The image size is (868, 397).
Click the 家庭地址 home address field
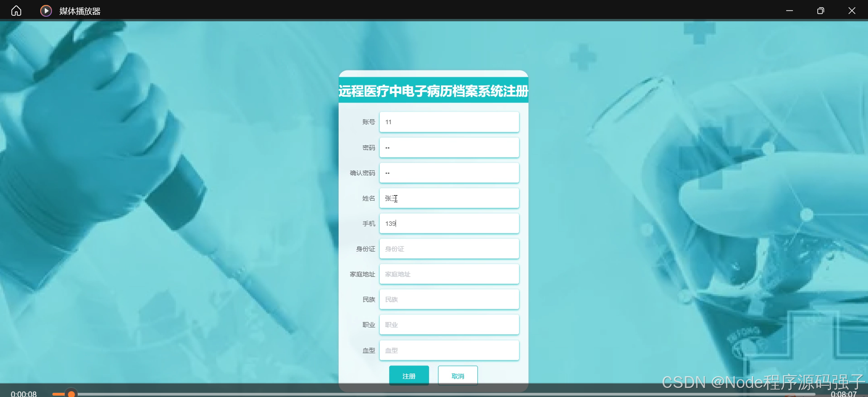pos(449,274)
